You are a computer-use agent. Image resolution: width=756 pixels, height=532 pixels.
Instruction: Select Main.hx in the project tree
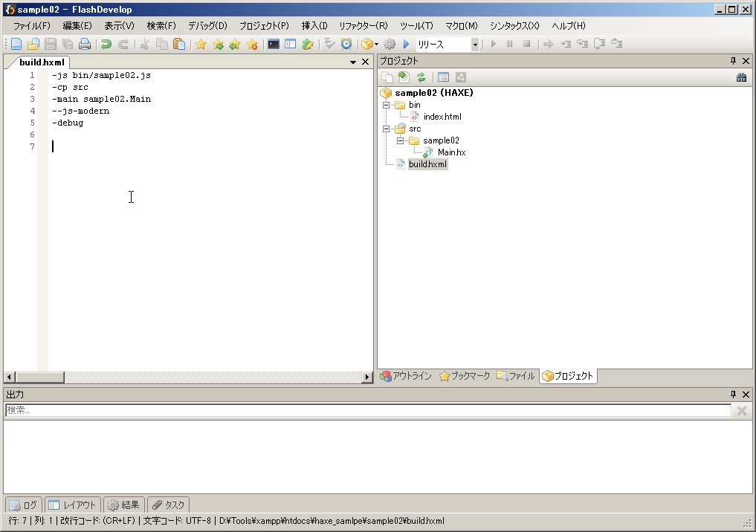tap(451, 152)
